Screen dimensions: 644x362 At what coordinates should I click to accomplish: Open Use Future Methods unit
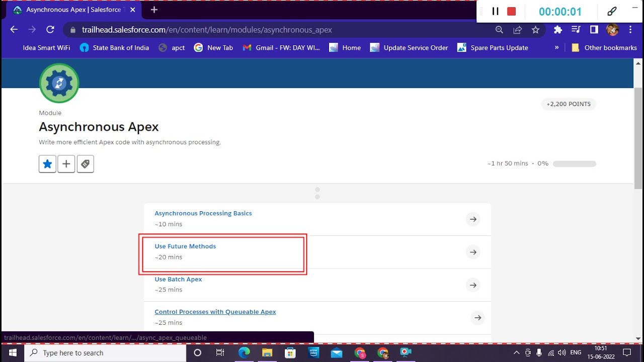(x=185, y=246)
